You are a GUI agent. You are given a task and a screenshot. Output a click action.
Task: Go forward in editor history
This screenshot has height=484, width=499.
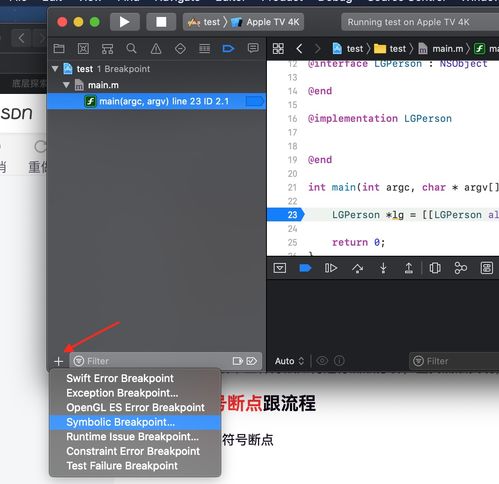tap(317, 49)
